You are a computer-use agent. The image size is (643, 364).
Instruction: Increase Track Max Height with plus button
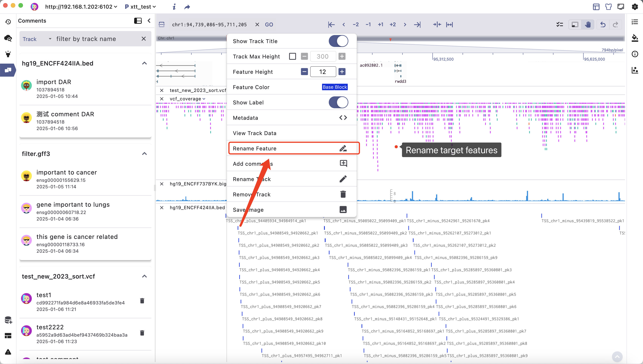(342, 56)
